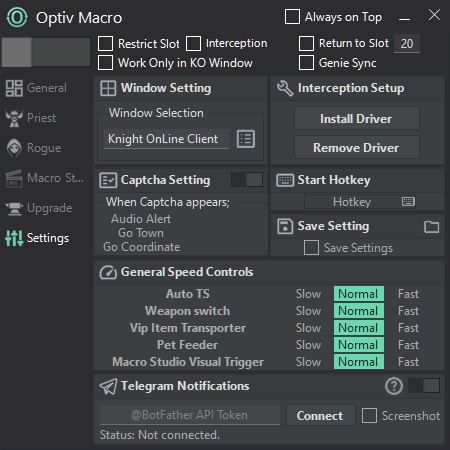
Task: Click the Knight OnLine Client window field
Action: (x=166, y=139)
